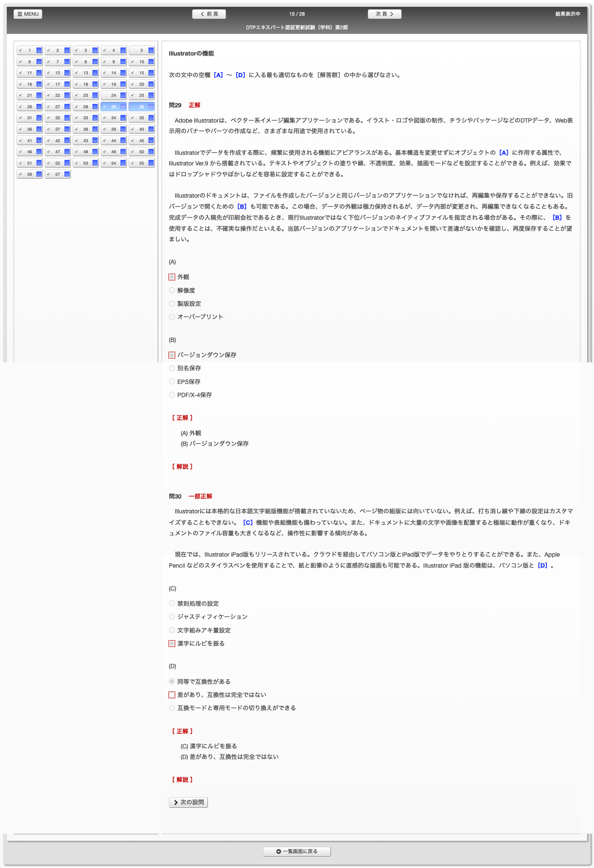
Task: Choose PDF/X-4保存 radio option
Action: [172, 395]
